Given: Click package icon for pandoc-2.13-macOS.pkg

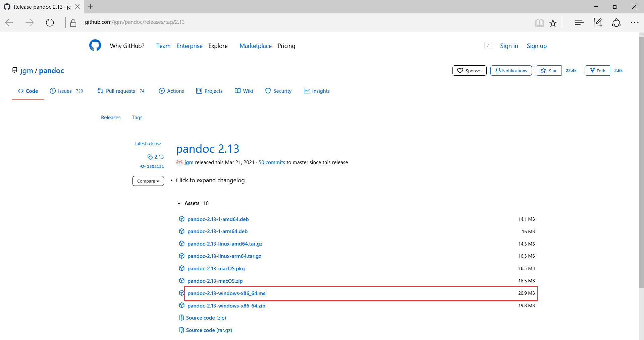Looking at the screenshot, I should coord(182,268).
